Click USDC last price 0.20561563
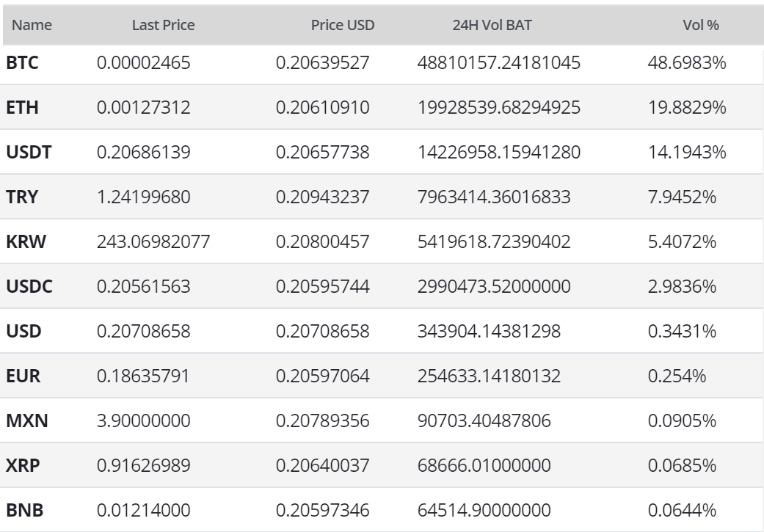The image size is (764, 532). coord(144,287)
